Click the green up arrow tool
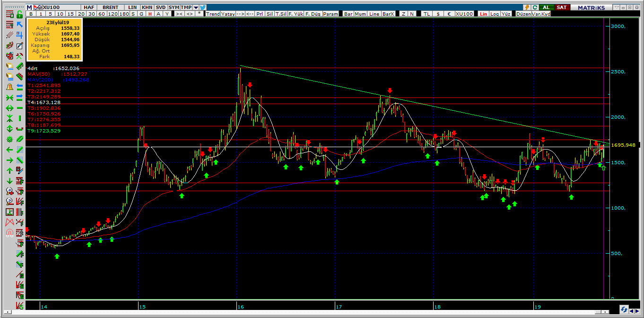Viewport: 644px width, 318px height. tap(9, 171)
